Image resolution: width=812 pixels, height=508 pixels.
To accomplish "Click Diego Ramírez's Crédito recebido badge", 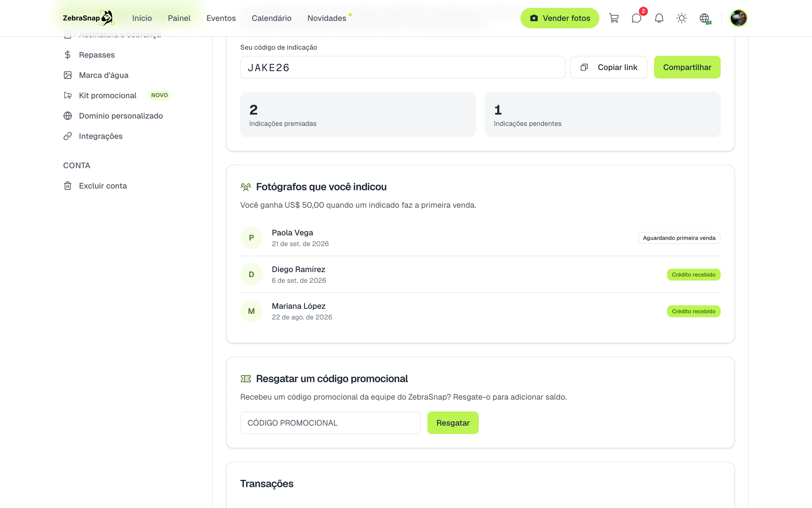I will click(x=693, y=275).
